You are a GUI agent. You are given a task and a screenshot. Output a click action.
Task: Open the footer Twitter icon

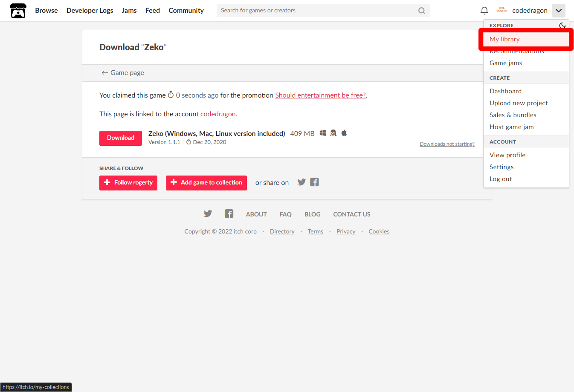[208, 214]
